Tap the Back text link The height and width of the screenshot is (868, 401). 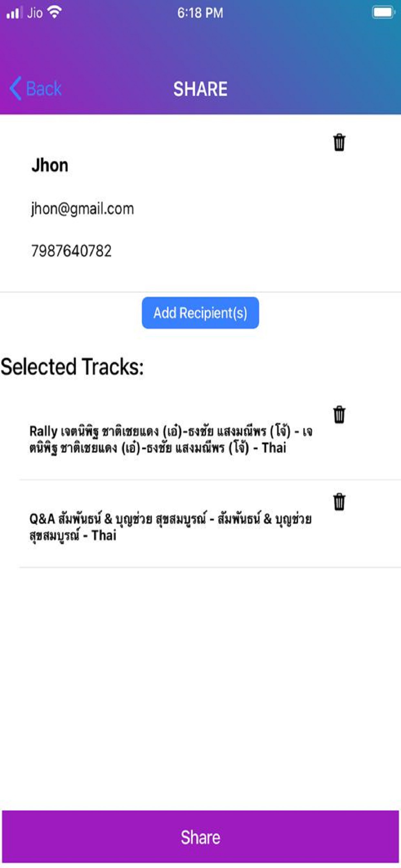coord(43,89)
